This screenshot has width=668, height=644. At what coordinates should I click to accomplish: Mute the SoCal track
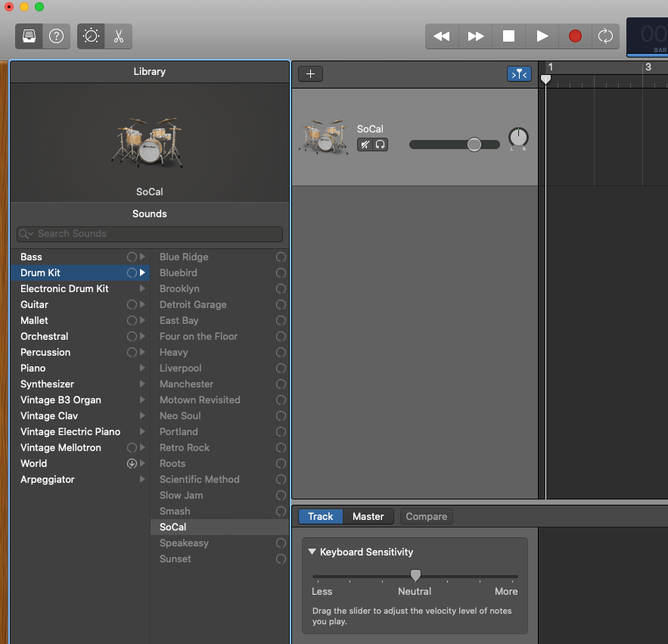[365, 145]
